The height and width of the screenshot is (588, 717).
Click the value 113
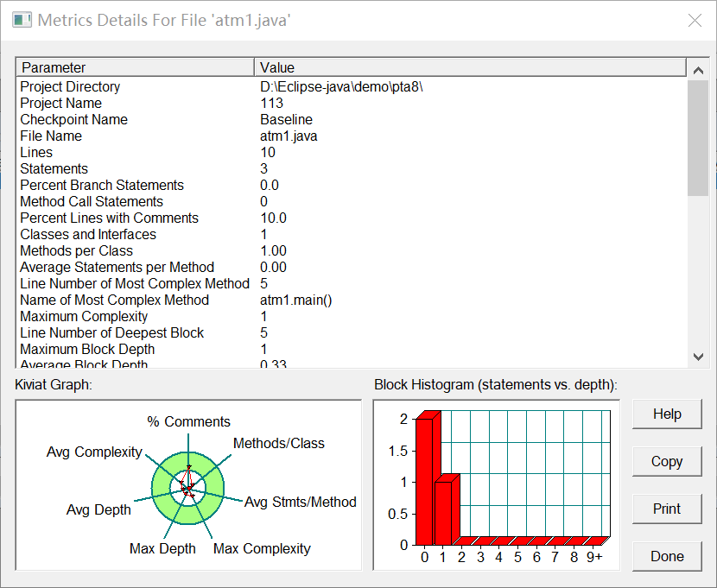pyautogui.click(x=271, y=104)
